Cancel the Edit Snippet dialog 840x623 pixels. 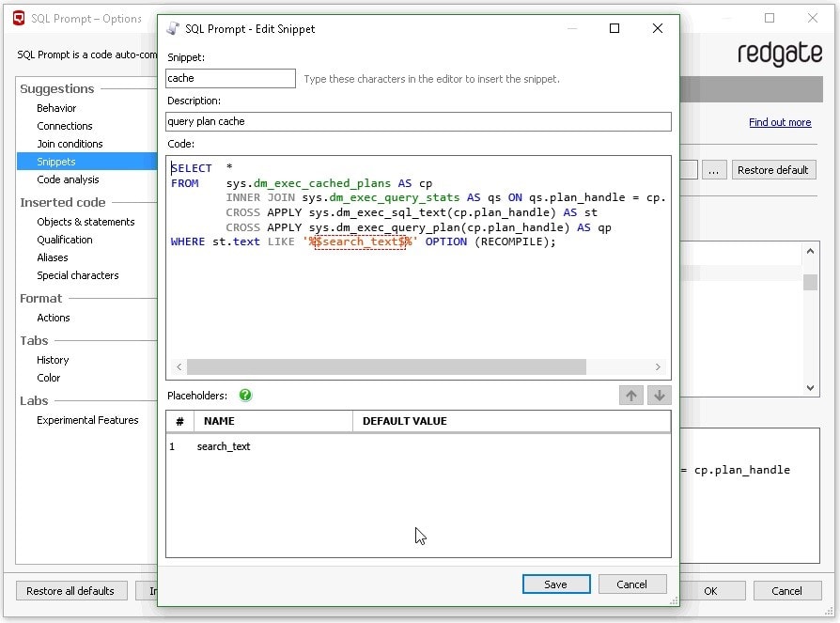pos(632,584)
